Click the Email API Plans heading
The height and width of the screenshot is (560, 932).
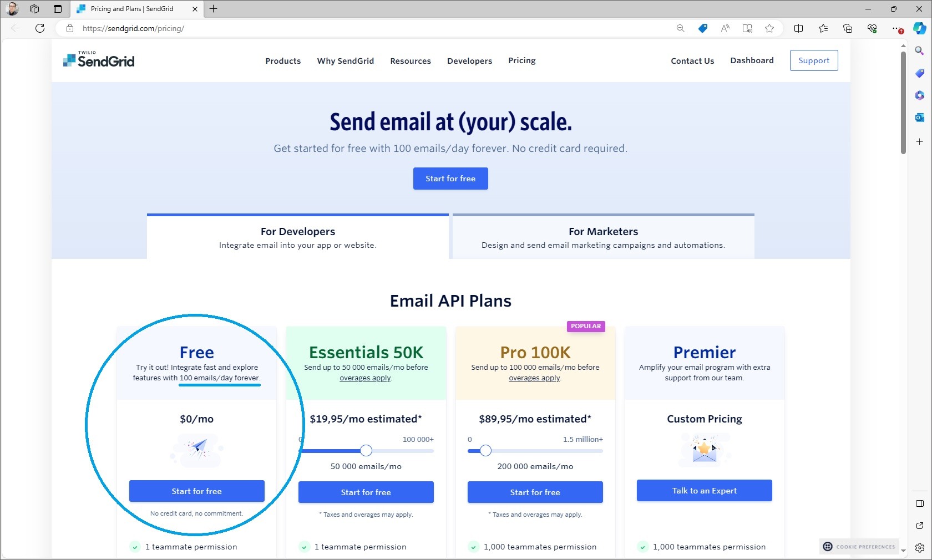[450, 301]
